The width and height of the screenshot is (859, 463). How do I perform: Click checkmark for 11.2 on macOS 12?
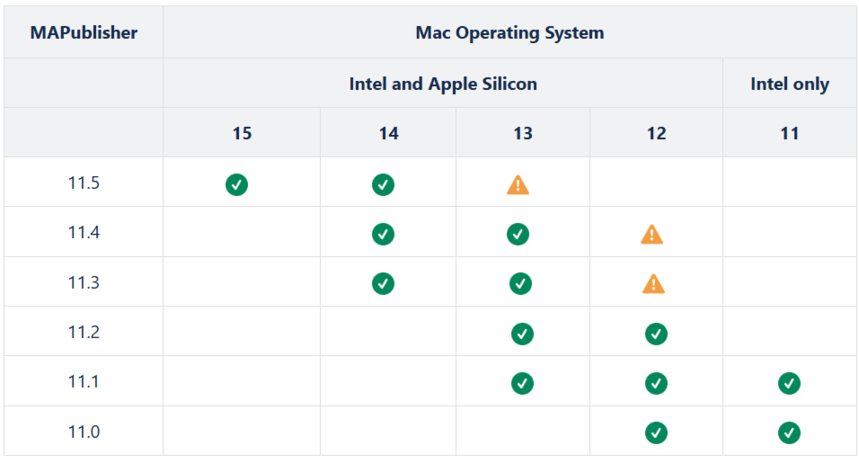(x=656, y=334)
